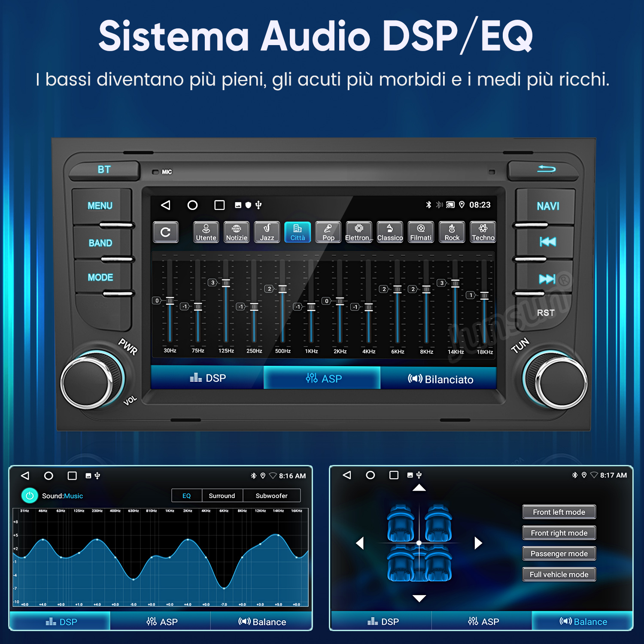The width and height of the screenshot is (644, 644).
Task: Push the BAND hardware button
Action: point(100,243)
